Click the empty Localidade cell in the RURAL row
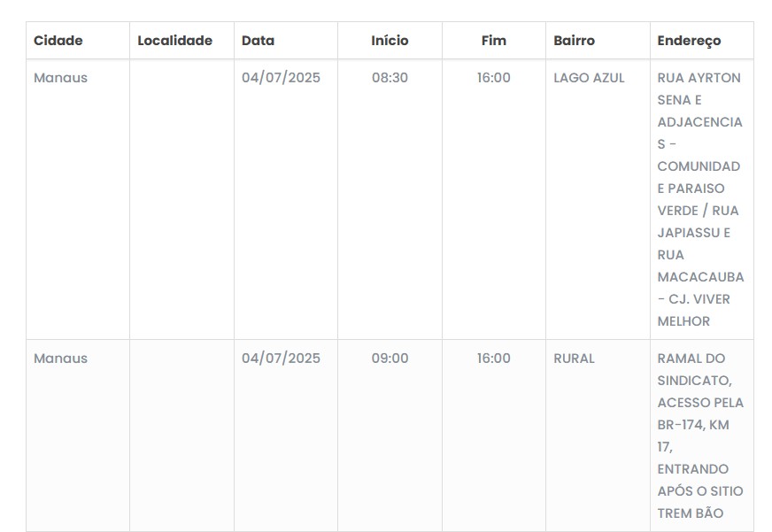Viewport: 772px width, 532px height. coord(181,434)
